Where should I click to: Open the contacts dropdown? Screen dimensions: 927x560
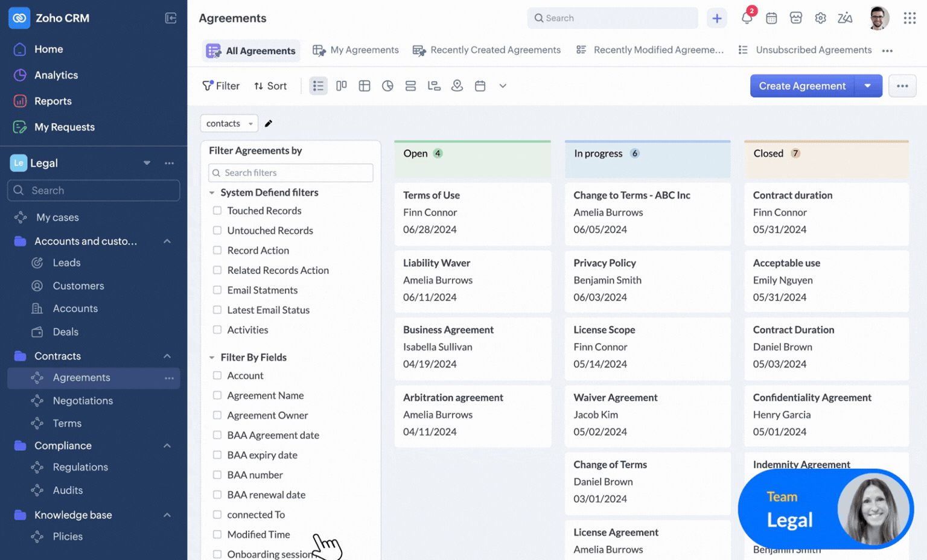tap(229, 123)
